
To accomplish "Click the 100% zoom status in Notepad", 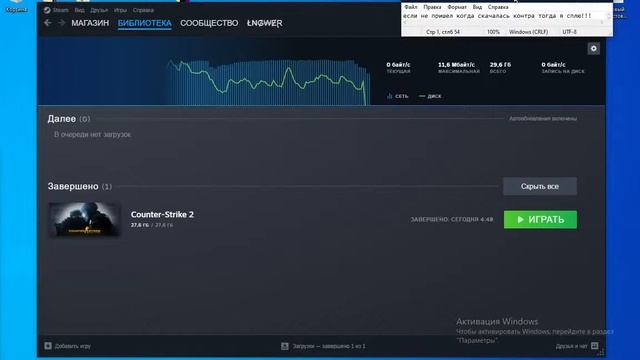I will pyautogui.click(x=493, y=32).
